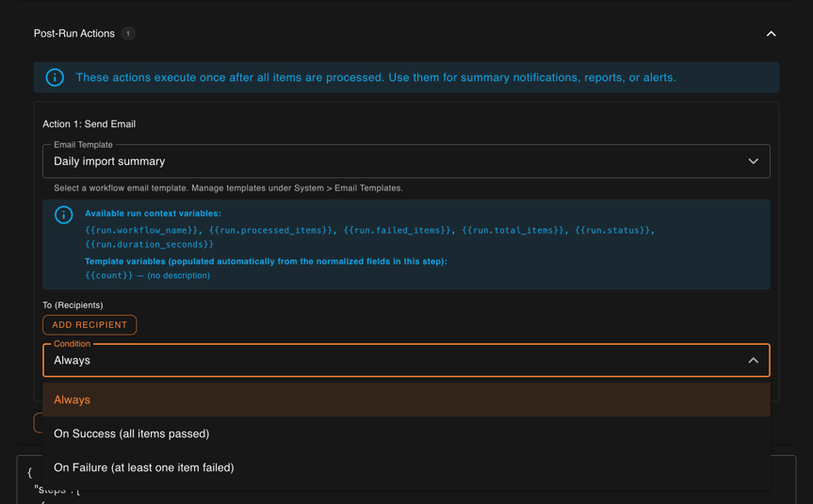Click the {{run.workflow_name}} variable text
The height and width of the screenshot is (504, 813).
coord(142,230)
